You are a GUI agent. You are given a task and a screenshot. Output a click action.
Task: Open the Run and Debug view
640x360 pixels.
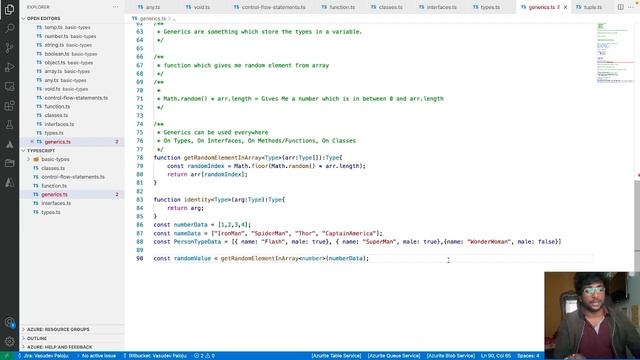pos(9,67)
